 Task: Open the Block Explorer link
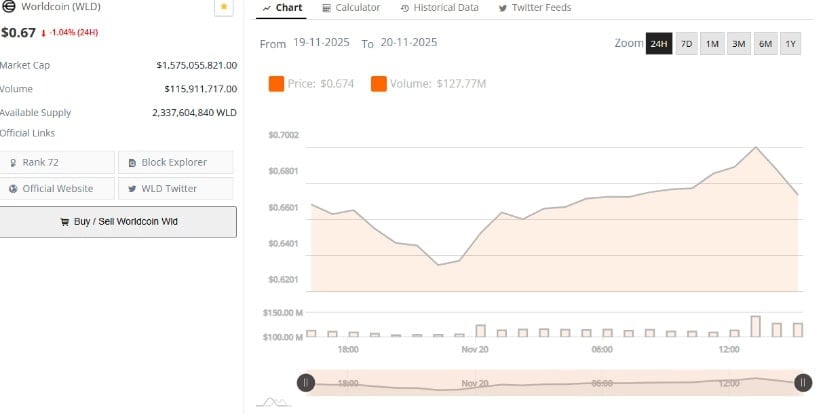(x=175, y=162)
